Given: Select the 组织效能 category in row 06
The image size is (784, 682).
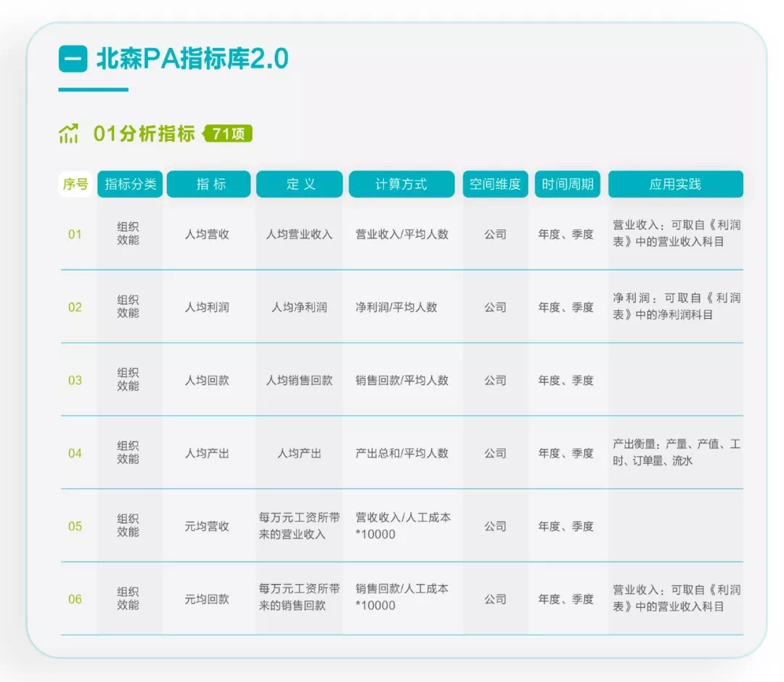Looking at the screenshot, I should (x=129, y=598).
